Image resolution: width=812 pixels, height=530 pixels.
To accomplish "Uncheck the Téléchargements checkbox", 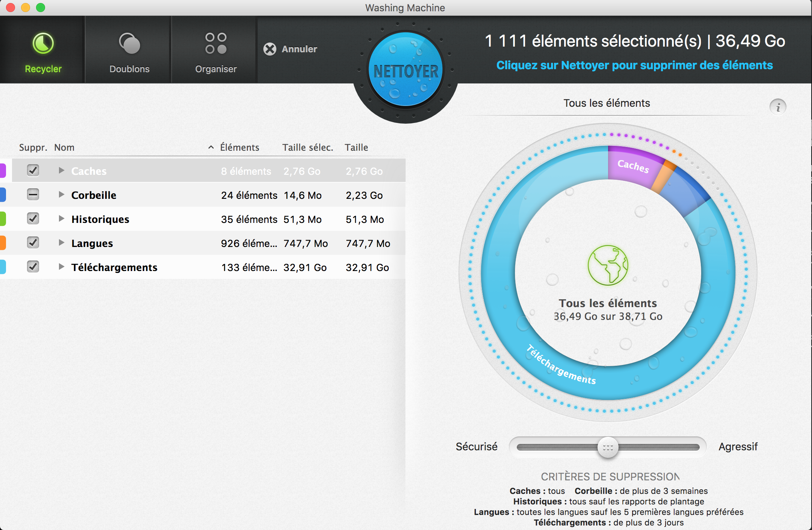I will tap(33, 267).
